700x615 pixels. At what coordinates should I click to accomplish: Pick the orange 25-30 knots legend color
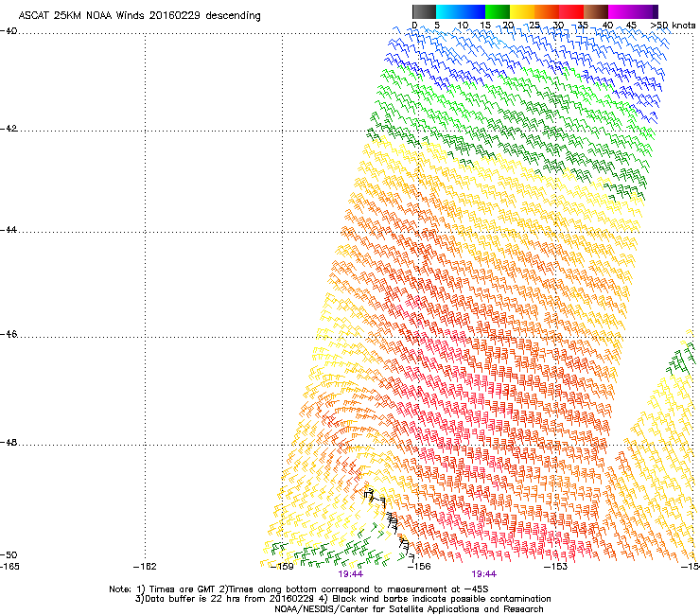pos(547,11)
